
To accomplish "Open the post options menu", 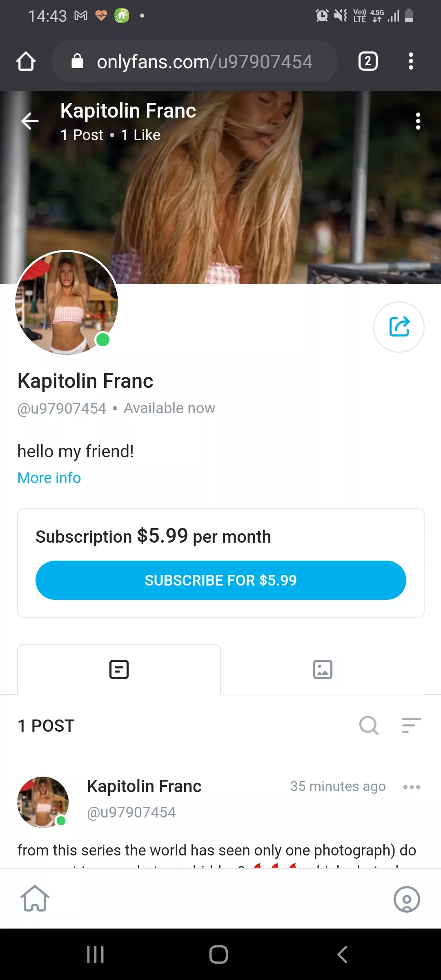I will point(412,787).
